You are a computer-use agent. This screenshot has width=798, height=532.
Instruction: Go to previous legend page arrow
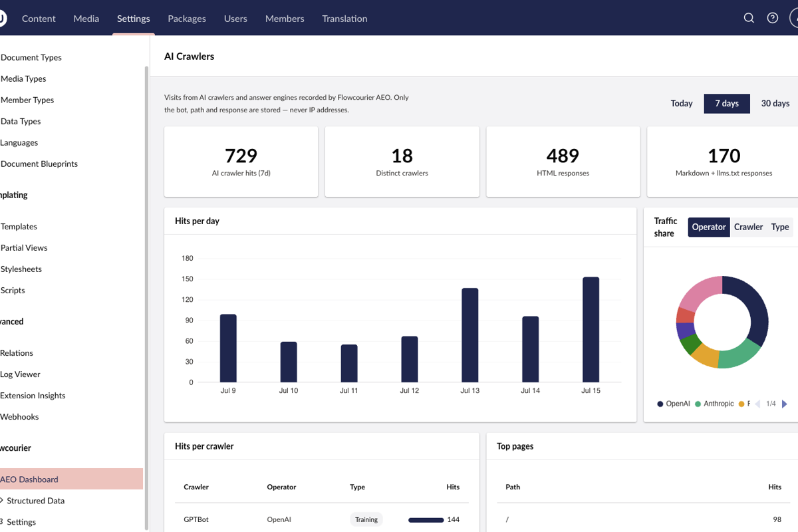click(757, 404)
